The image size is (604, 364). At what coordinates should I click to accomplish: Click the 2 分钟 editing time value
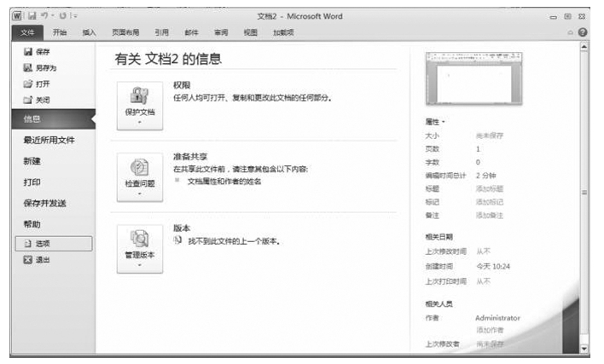(x=485, y=176)
